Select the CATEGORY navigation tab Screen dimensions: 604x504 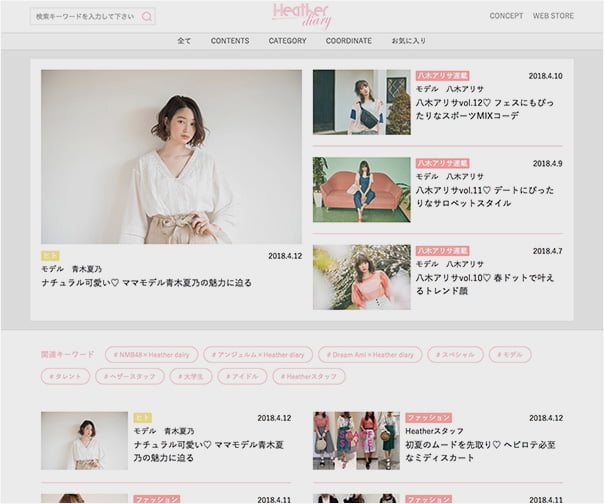tap(287, 41)
